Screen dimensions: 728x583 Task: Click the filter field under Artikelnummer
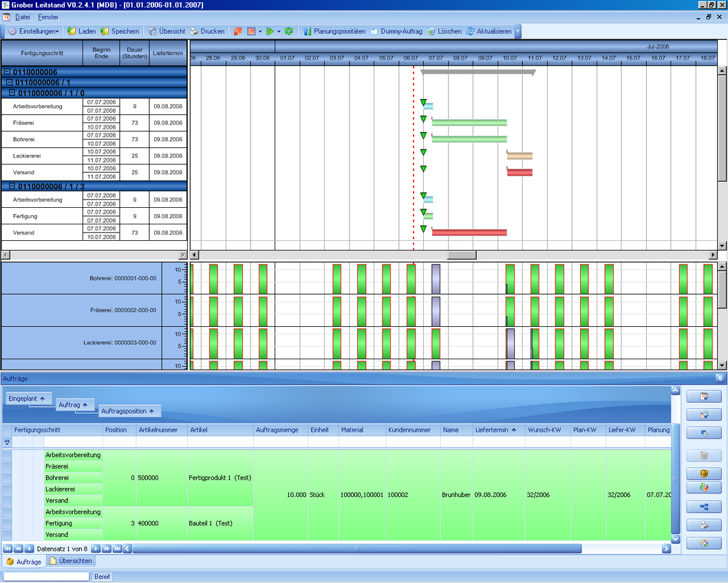click(161, 442)
